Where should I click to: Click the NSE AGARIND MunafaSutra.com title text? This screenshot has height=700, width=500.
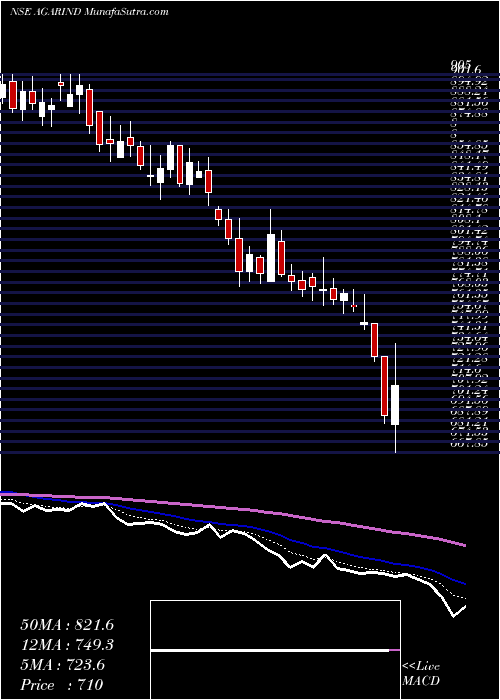click(89, 12)
